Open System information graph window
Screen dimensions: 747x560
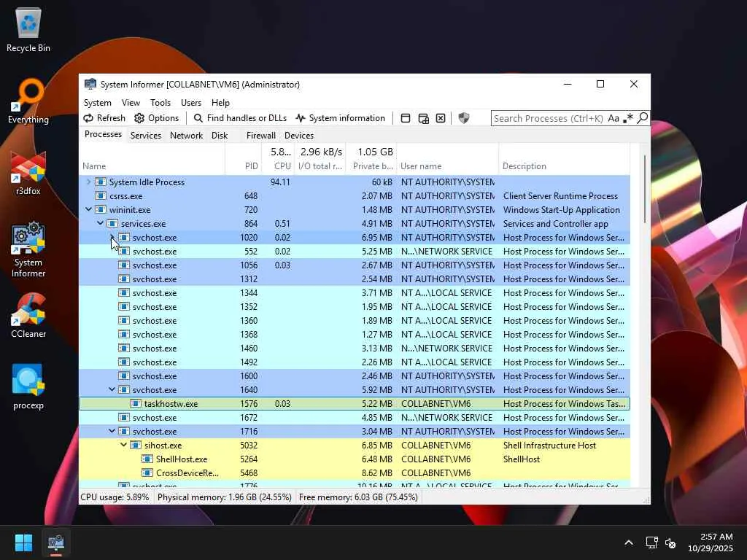[340, 118]
